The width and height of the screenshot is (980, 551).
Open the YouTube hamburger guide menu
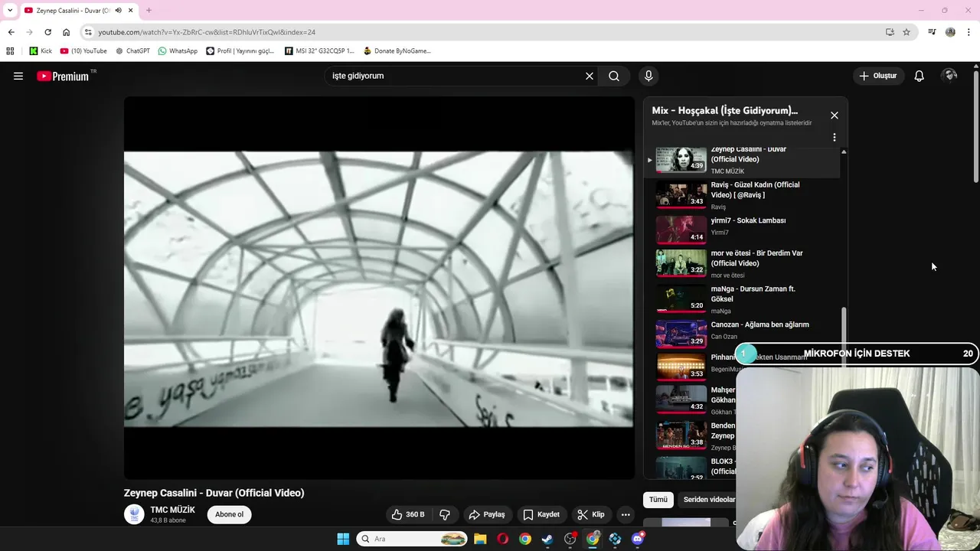pyautogui.click(x=18, y=76)
